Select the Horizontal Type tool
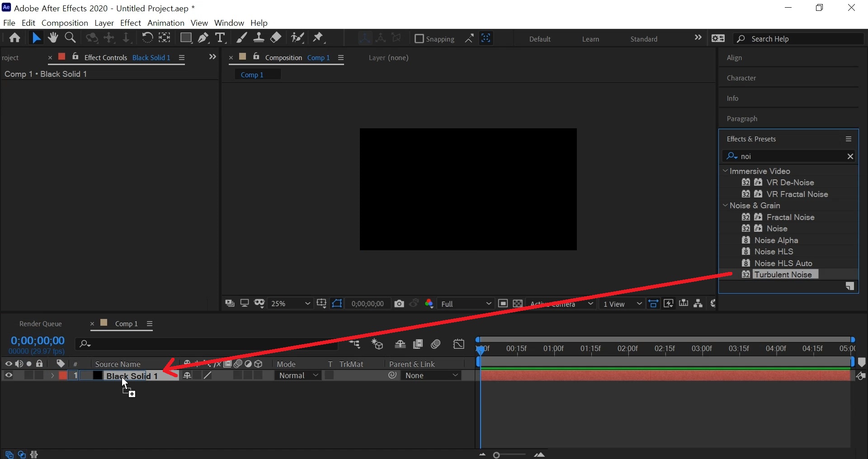868x459 pixels. click(x=220, y=38)
